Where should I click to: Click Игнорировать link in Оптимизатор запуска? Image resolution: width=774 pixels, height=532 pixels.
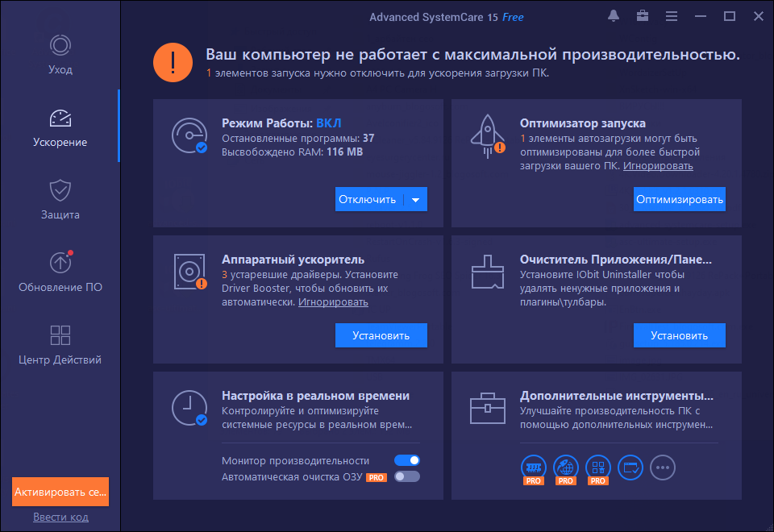click(x=658, y=166)
